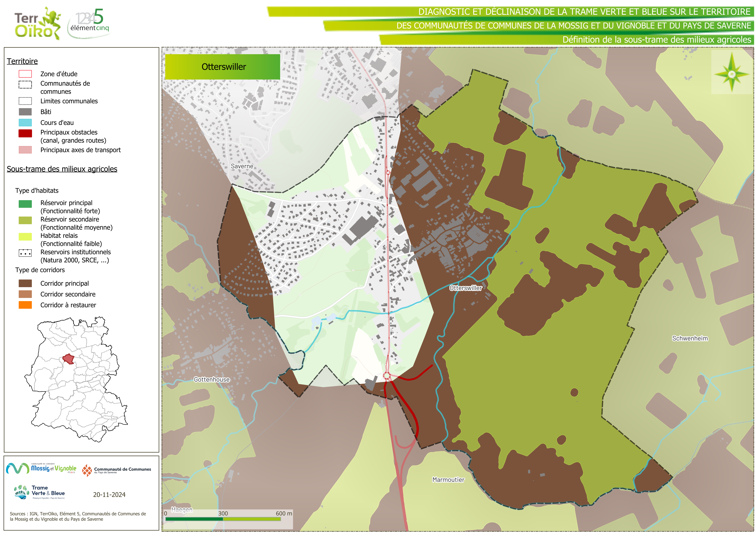The height and width of the screenshot is (534, 756).
Task: Click the Trame Verte & Bleue logo
Action: (40, 492)
